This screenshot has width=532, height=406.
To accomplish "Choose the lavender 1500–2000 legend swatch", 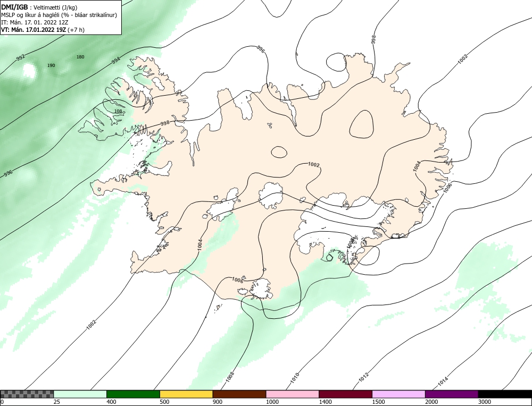I will (398, 394).
